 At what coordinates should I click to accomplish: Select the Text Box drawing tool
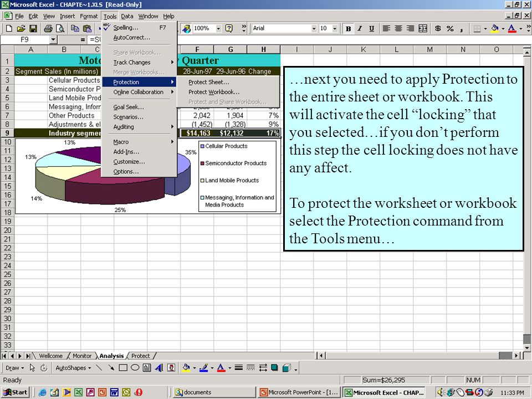(x=147, y=368)
